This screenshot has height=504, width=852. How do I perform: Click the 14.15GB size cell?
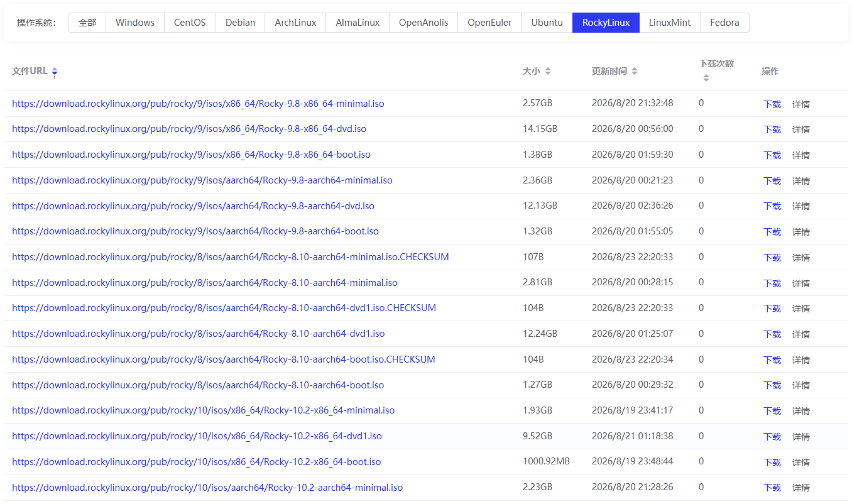(x=540, y=129)
